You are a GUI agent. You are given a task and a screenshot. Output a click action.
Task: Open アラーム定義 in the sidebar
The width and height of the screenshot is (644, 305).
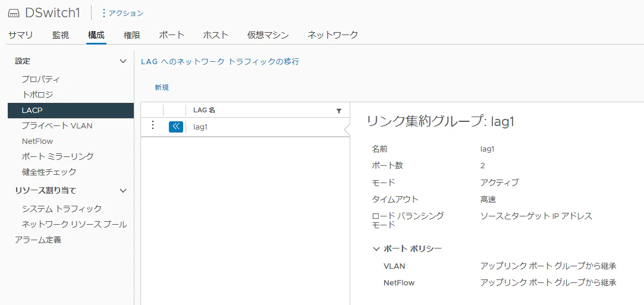pyautogui.click(x=38, y=240)
